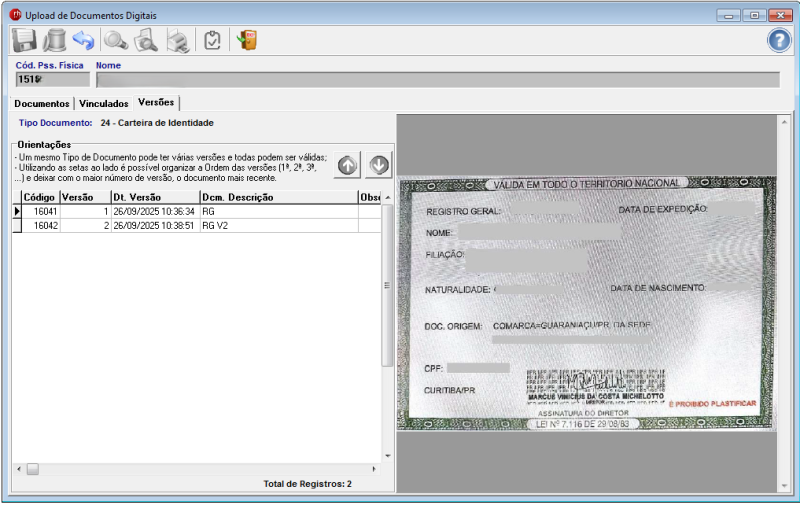Open the Vinculados tab
Screen dimensions: 800x505
point(104,103)
